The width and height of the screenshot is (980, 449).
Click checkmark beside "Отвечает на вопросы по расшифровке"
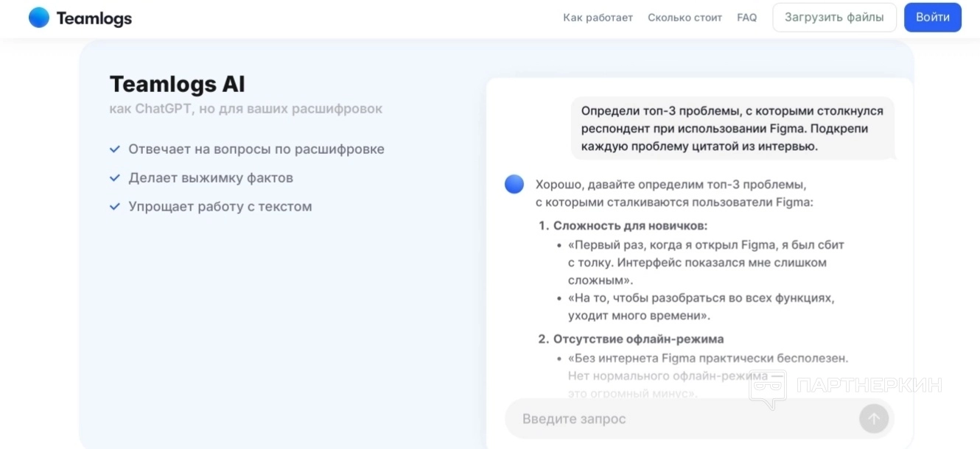(x=115, y=149)
